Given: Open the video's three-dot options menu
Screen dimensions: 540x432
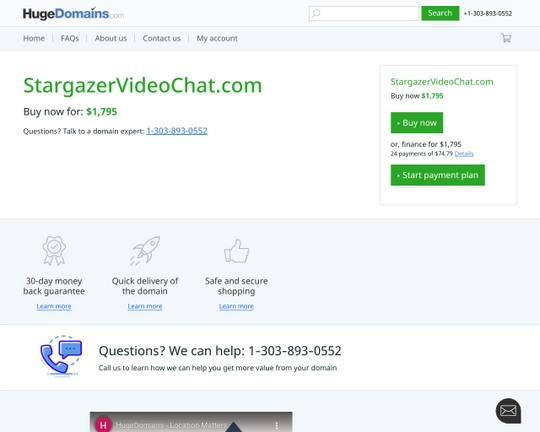Looking at the screenshot, I should coord(277,425).
